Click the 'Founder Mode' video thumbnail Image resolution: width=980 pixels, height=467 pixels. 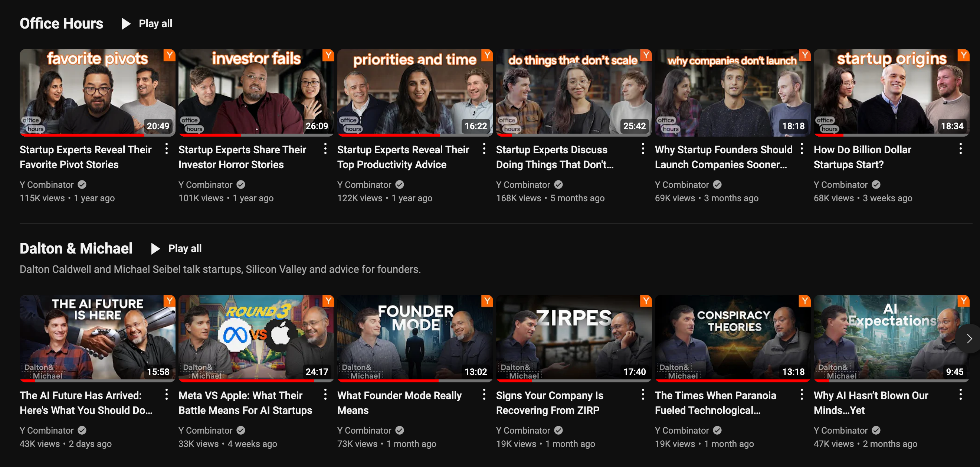click(x=415, y=337)
